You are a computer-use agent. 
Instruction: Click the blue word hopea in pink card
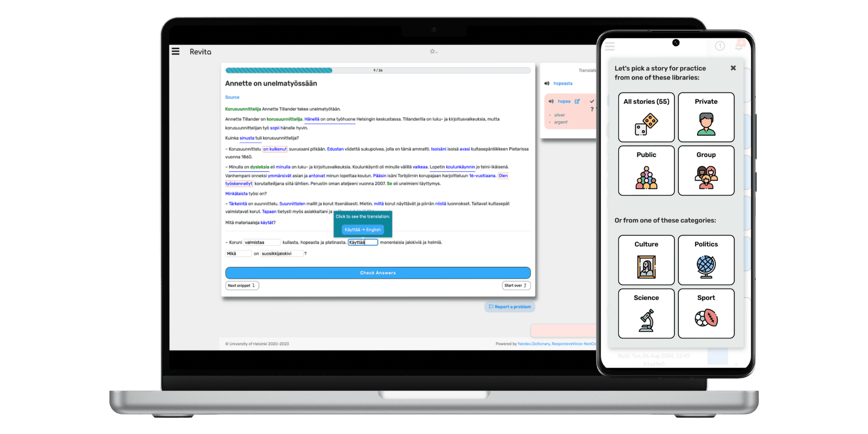564,102
